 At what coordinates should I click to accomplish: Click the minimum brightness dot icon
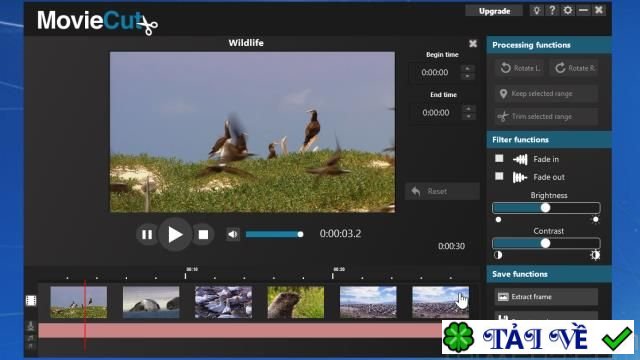click(498, 220)
